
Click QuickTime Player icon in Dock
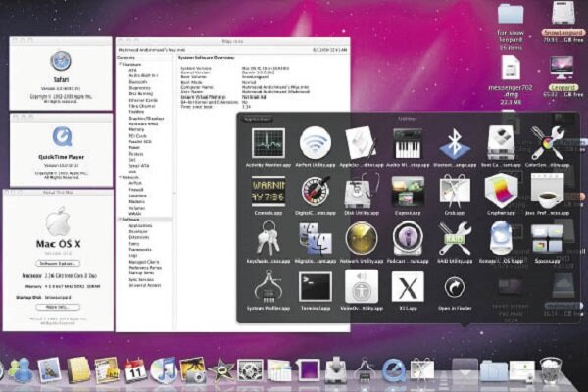click(393, 370)
